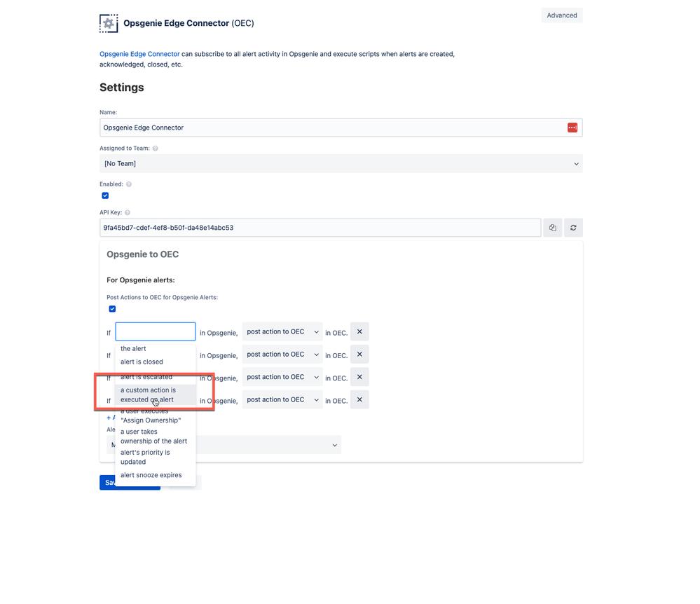The width and height of the screenshot is (700, 604).
Task: Remove the second action rule
Action: tap(359, 355)
